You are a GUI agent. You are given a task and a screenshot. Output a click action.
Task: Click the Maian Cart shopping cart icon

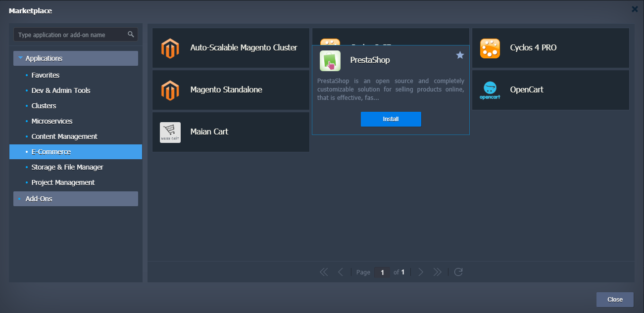[170, 132]
